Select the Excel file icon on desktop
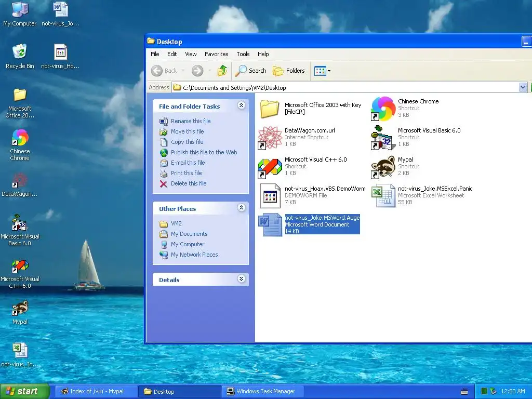The image size is (532, 399). click(20, 355)
